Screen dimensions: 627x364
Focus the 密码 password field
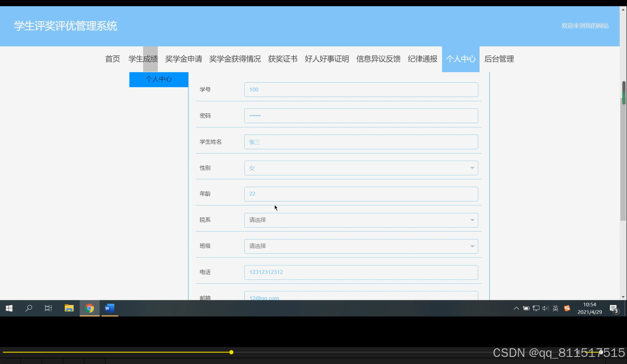361,115
